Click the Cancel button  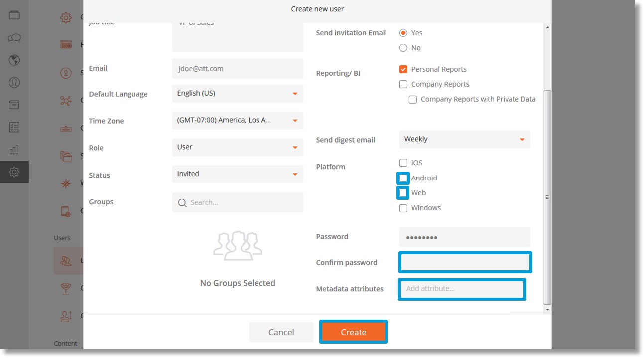coord(281,332)
